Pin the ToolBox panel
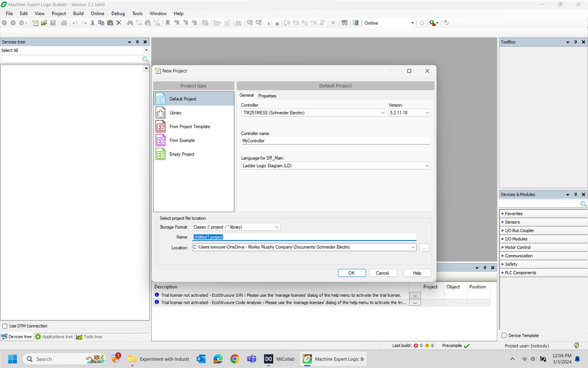Screen dimensions: 588x368 (576, 42)
